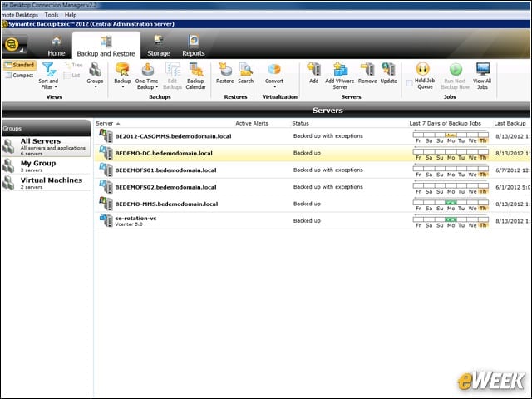Click the Hold Job Queue icon
This screenshot has width=532, height=399.
point(423,69)
